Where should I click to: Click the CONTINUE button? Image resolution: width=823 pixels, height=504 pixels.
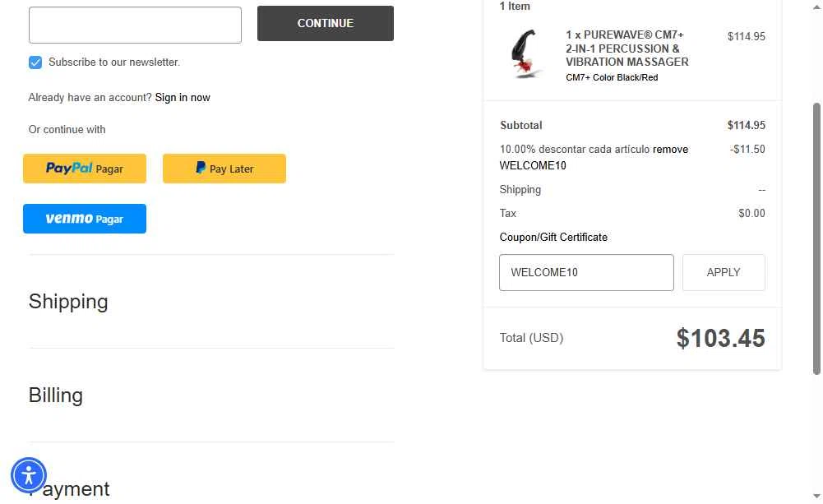coord(326,23)
